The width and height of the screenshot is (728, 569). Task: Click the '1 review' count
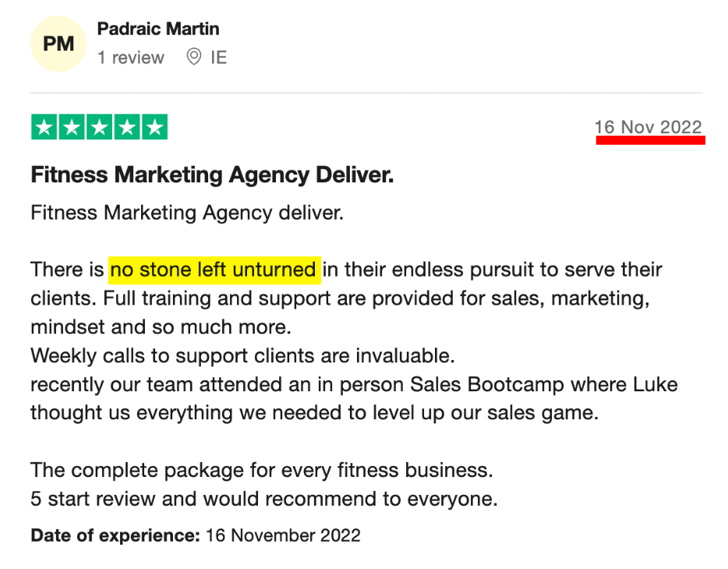(130, 58)
